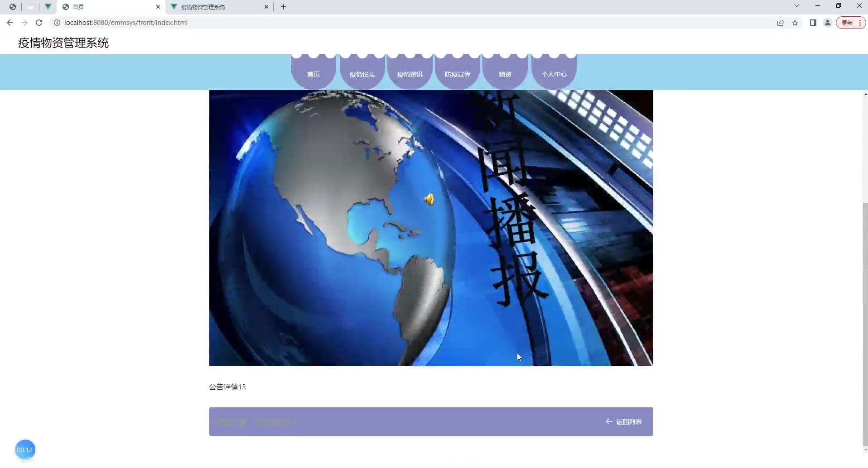Go back to the previous page
868x468 pixels.
[x=10, y=23]
